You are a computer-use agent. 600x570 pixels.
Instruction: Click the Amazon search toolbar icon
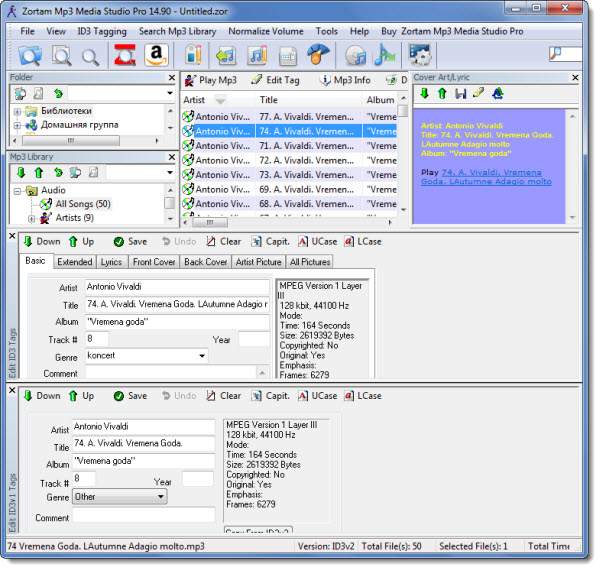point(155,55)
